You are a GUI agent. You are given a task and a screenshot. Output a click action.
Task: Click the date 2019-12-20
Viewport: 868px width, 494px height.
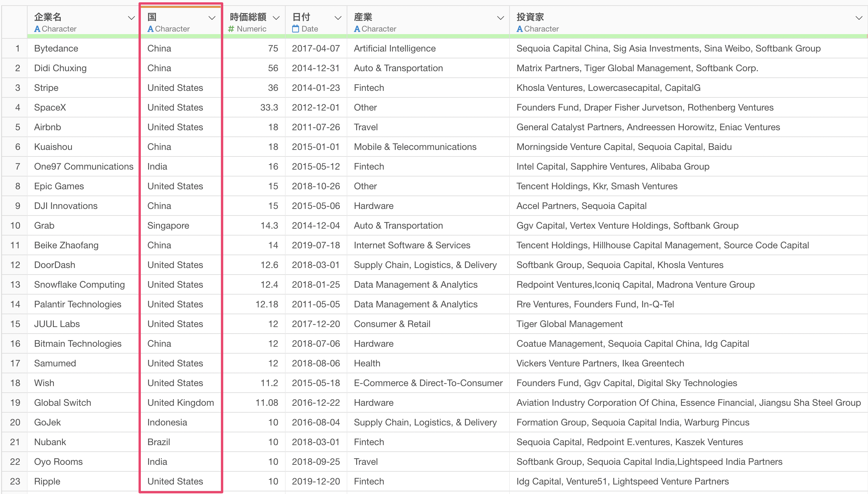[316, 482]
